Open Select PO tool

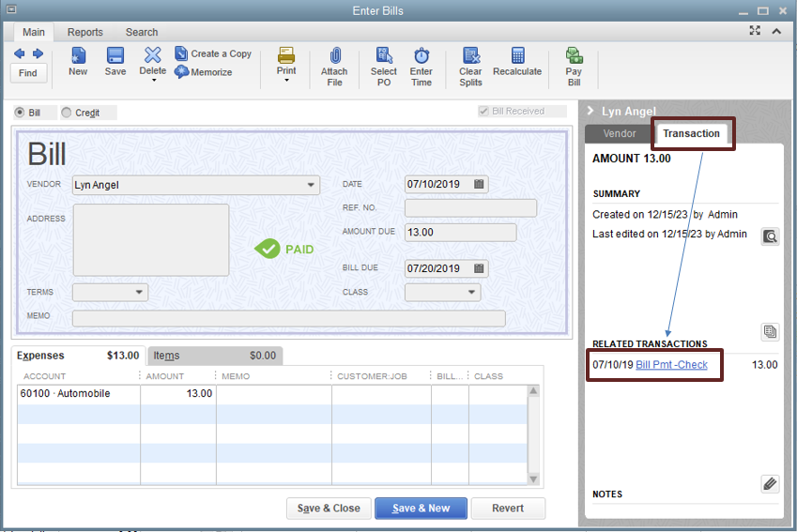tap(384, 67)
